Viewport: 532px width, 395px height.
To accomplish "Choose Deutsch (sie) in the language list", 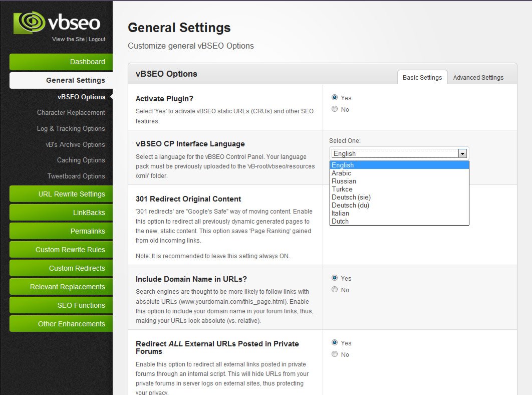I will click(399, 197).
